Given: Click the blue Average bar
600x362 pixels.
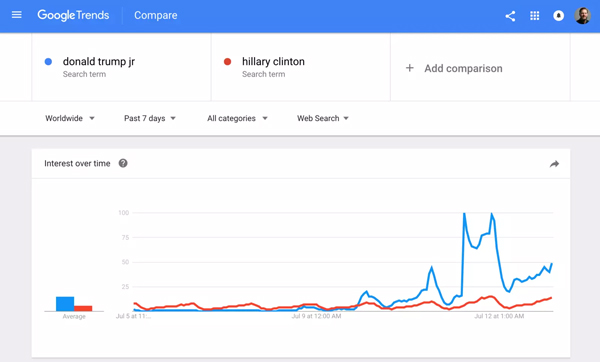Looking at the screenshot, I should click(x=65, y=304).
